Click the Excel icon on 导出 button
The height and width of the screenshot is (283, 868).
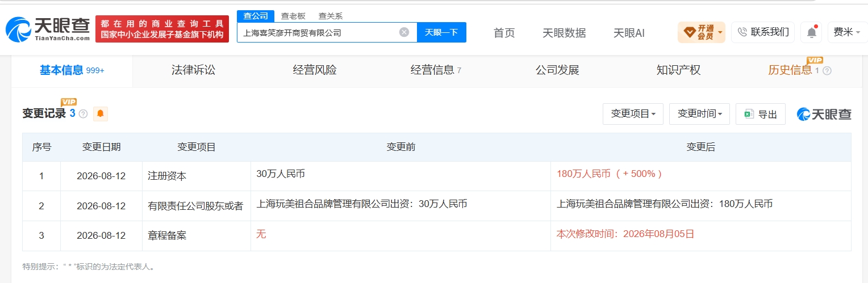pyautogui.click(x=749, y=114)
